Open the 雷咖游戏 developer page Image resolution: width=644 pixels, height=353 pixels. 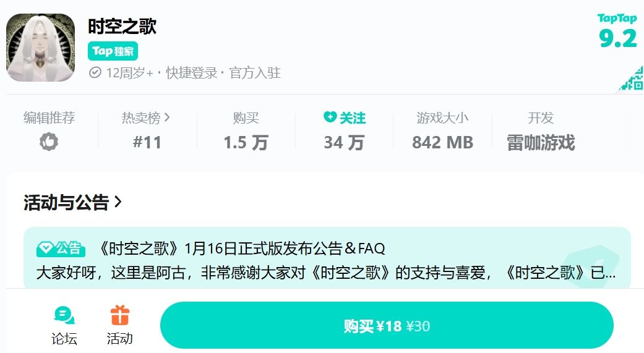point(541,142)
